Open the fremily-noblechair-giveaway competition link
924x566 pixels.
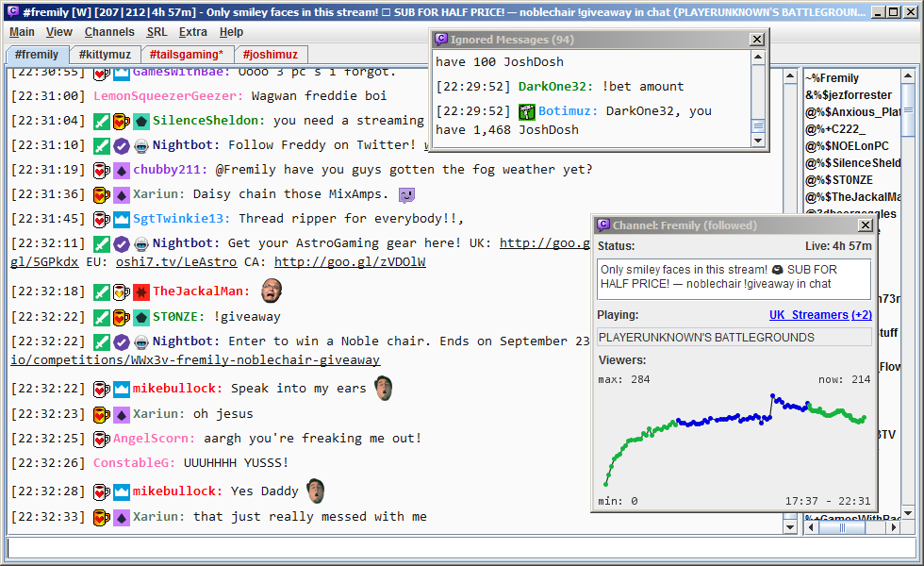point(195,359)
